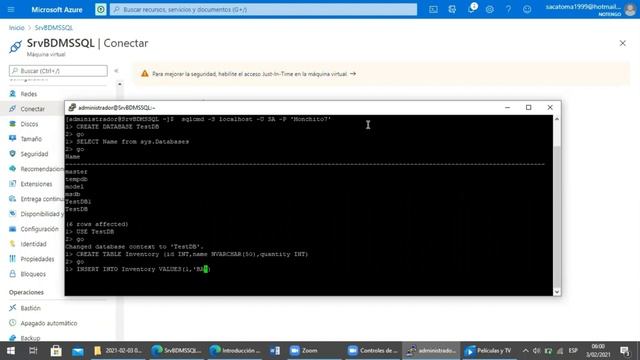Go to Inicio breadcrumb
This screenshot has height=360, width=640.
pyautogui.click(x=17, y=28)
